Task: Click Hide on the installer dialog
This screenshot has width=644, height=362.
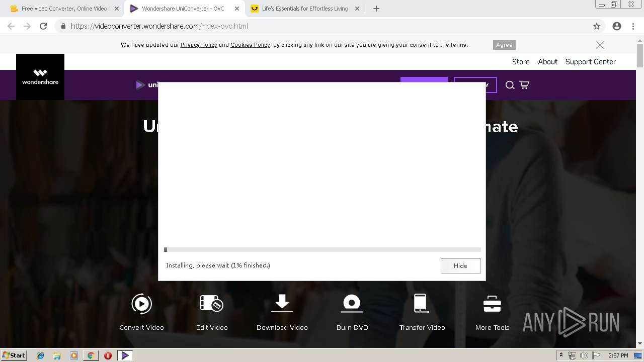Action: 460,265
